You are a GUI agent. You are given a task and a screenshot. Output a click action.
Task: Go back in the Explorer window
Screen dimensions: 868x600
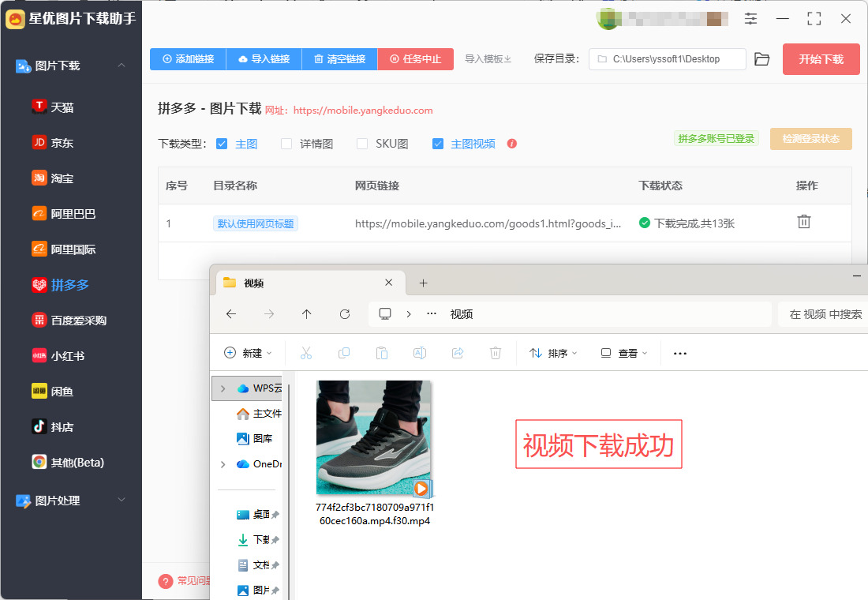(231, 314)
